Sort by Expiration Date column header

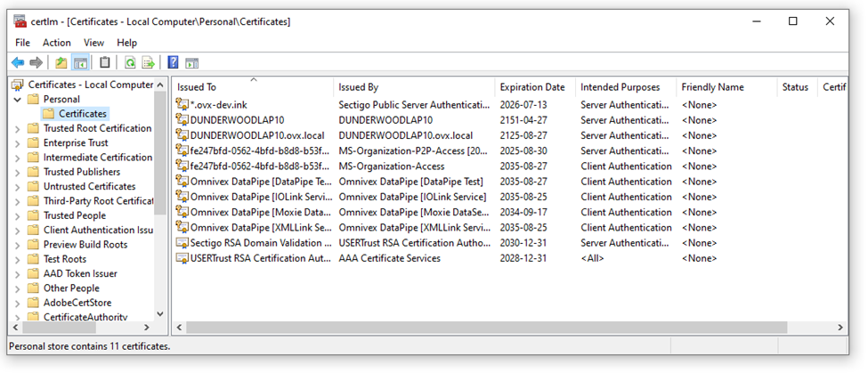pyautogui.click(x=531, y=87)
